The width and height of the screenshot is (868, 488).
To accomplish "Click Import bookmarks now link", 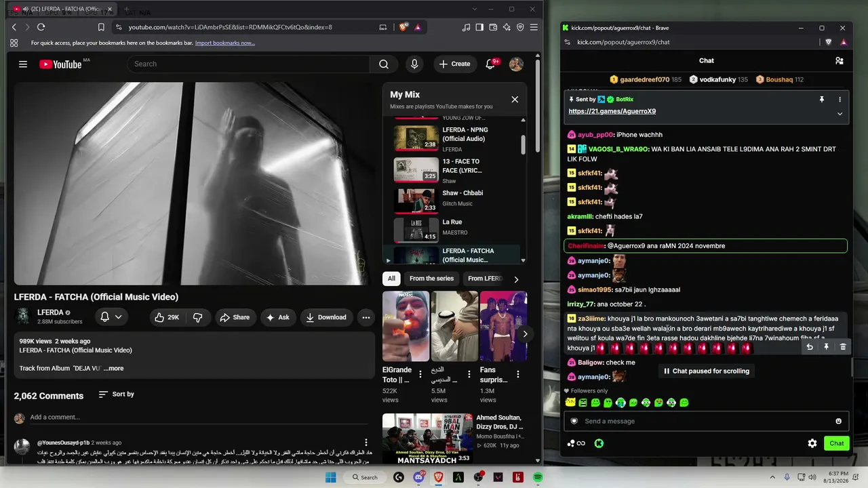I will [225, 43].
